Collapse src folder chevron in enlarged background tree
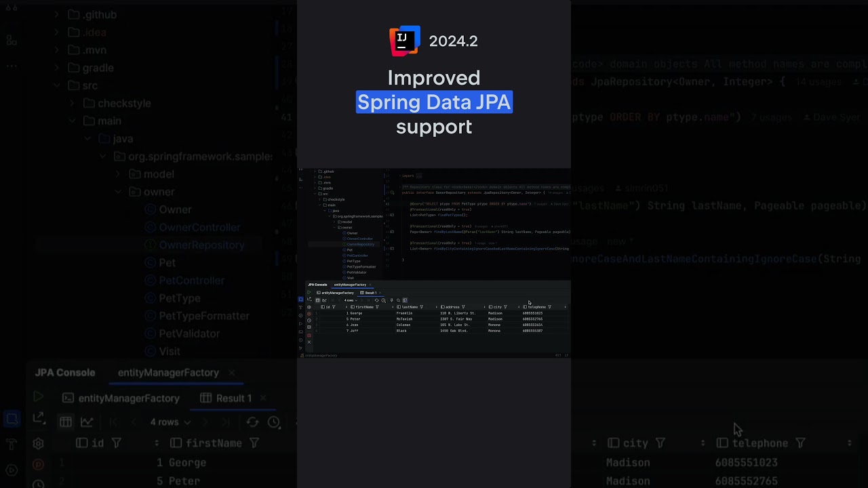 click(x=56, y=85)
